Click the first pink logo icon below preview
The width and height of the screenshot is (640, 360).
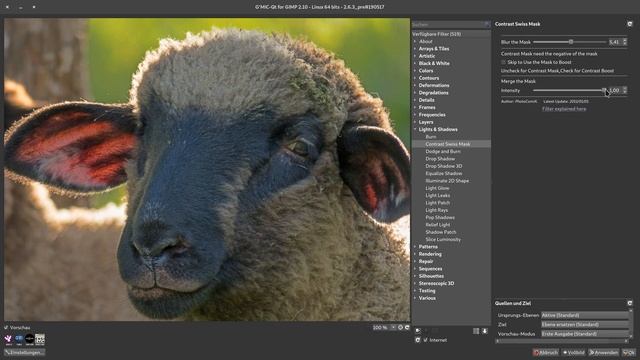8,339
